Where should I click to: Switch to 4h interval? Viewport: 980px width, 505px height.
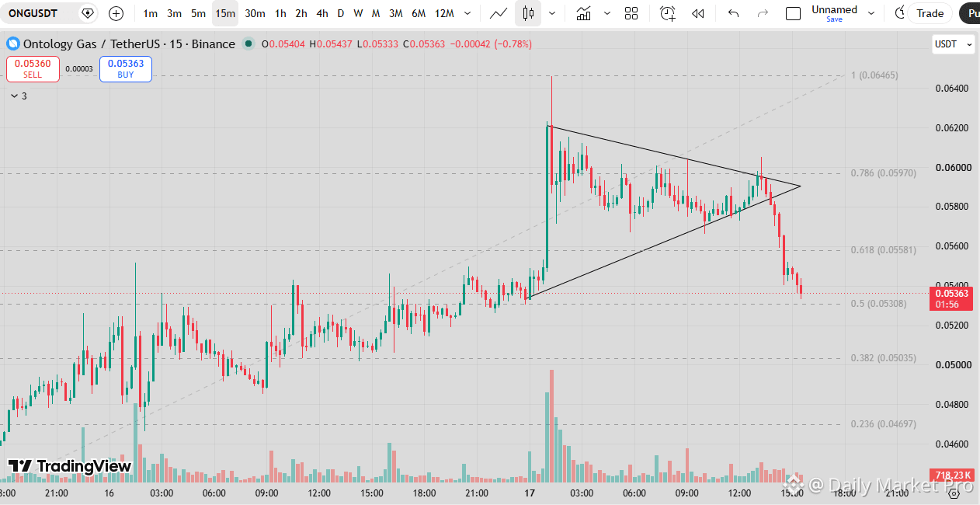coord(322,13)
